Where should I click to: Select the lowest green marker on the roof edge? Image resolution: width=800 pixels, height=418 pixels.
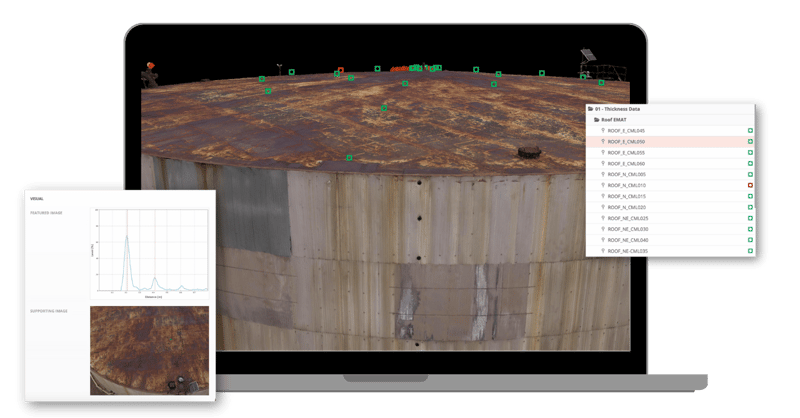349,157
